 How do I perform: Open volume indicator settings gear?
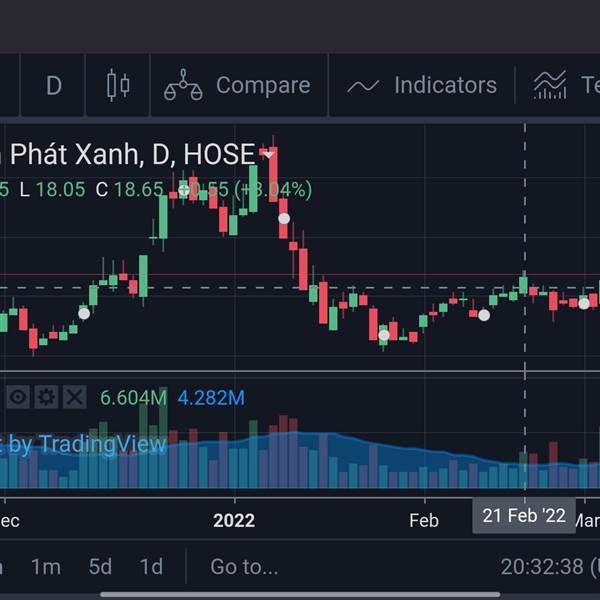coord(46,397)
